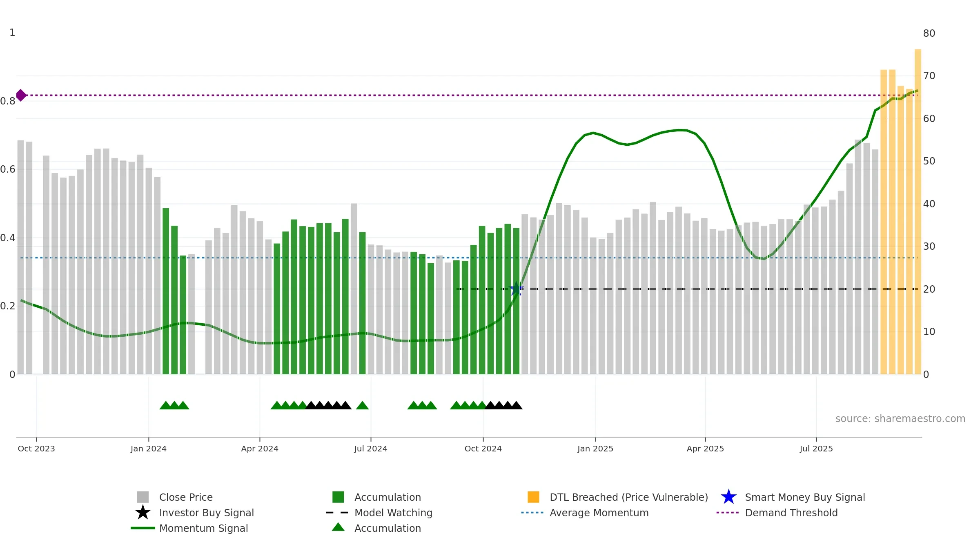980x551 pixels.
Task: Click the Jul 2025 axis label
Action: tap(816, 449)
